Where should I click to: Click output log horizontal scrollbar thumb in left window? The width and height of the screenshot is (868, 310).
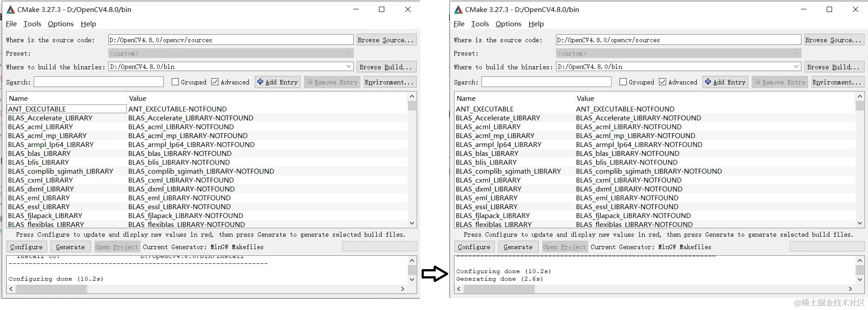(x=51, y=289)
